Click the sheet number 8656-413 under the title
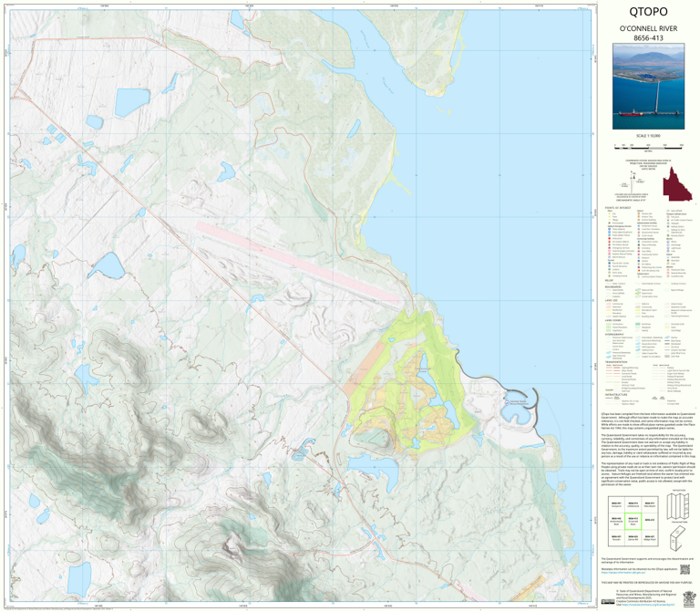The image size is (700, 612). 648,38
